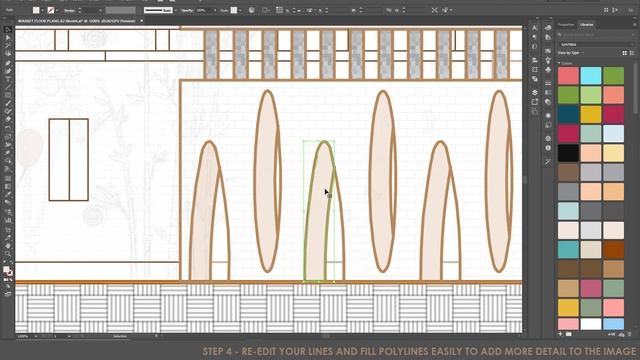
Task: Open the Paragraph panel icon
Action: click(x=535, y=37)
